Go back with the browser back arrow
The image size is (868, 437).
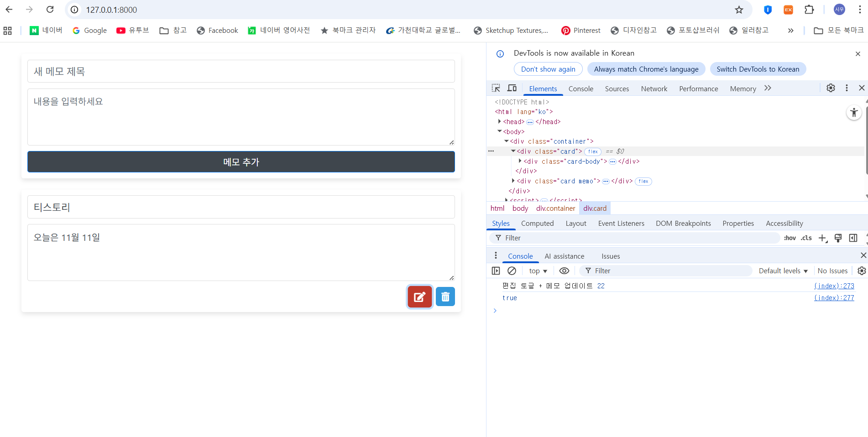9,10
